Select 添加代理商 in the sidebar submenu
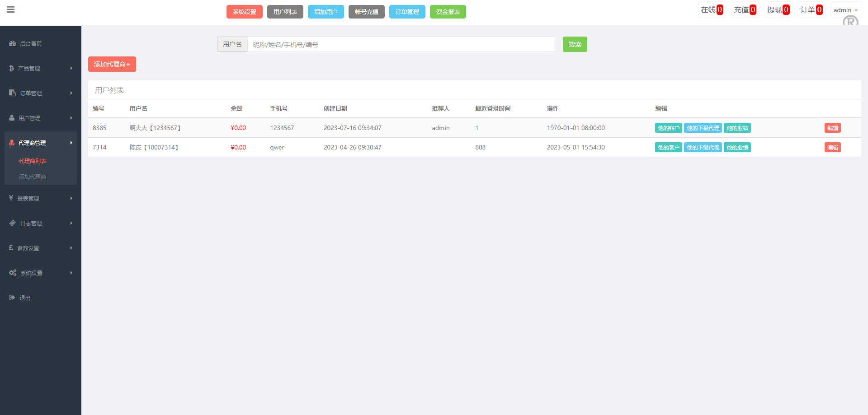This screenshot has width=868, height=415. tap(33, 177)
